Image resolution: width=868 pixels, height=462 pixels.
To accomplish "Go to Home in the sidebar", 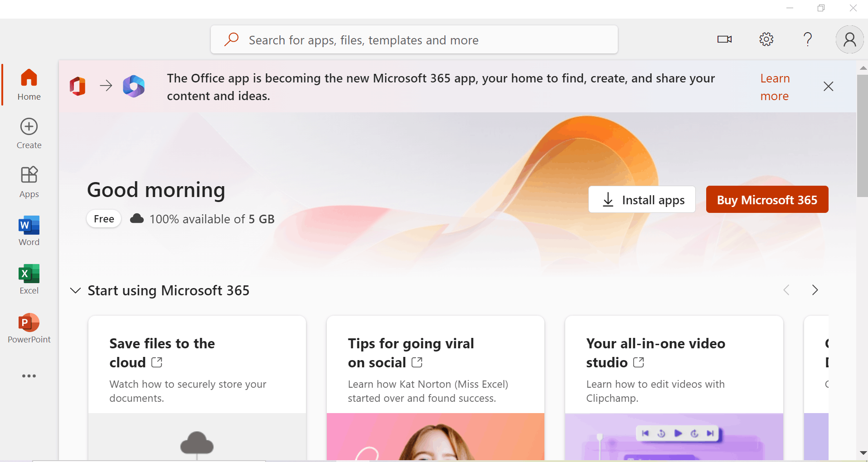I will click(x=29, y=85).
